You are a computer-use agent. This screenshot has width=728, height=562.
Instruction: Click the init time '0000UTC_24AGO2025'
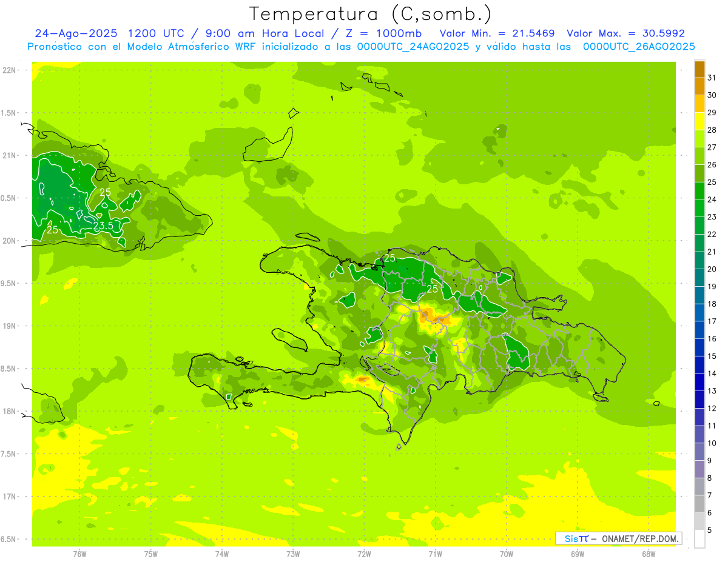point(414,47)
